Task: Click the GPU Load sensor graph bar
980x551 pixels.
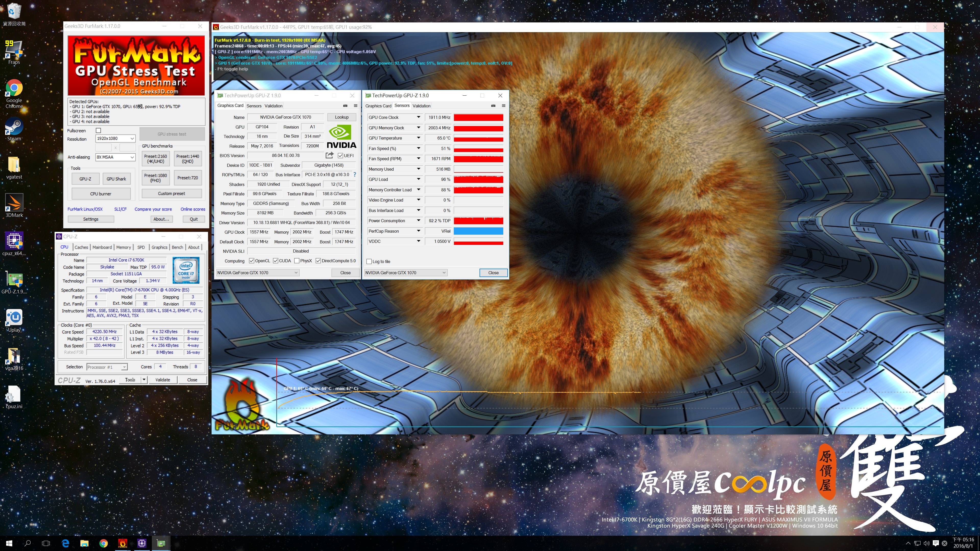Action: (478, 179)
